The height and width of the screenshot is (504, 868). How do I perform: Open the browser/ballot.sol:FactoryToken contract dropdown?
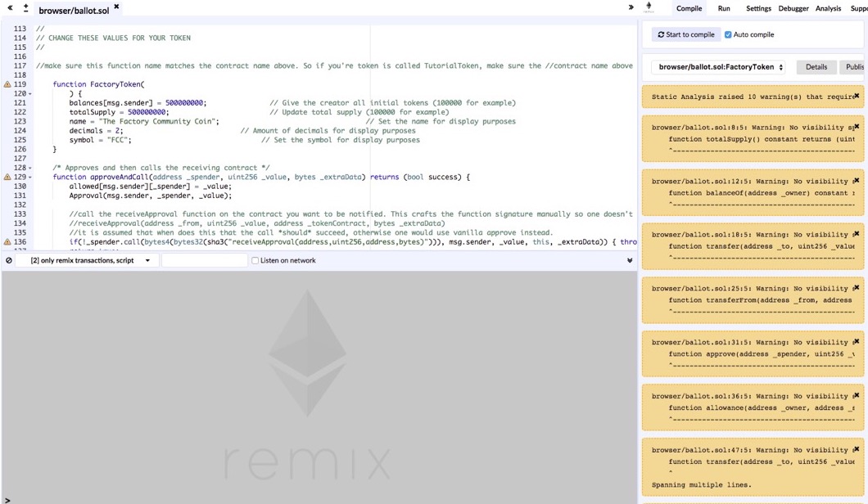(x=718, y=67)
